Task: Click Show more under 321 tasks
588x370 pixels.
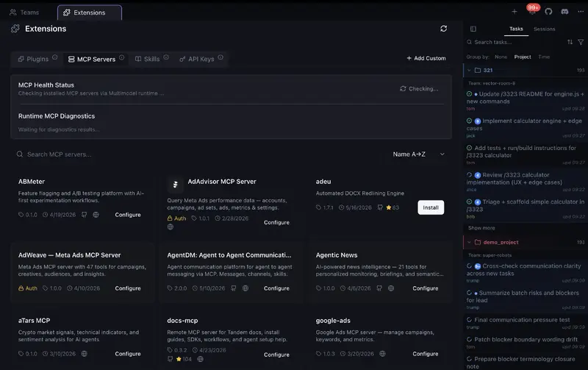Action: click(x=481, y=228)
